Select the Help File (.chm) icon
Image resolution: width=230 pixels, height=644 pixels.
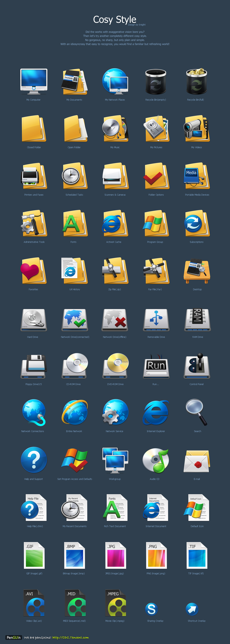pos(34,508)
